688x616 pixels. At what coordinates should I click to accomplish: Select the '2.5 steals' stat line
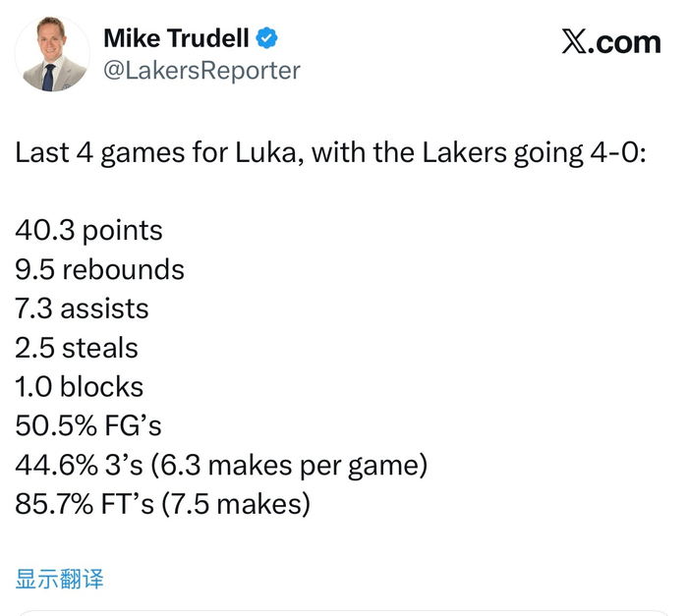[77, 348]
